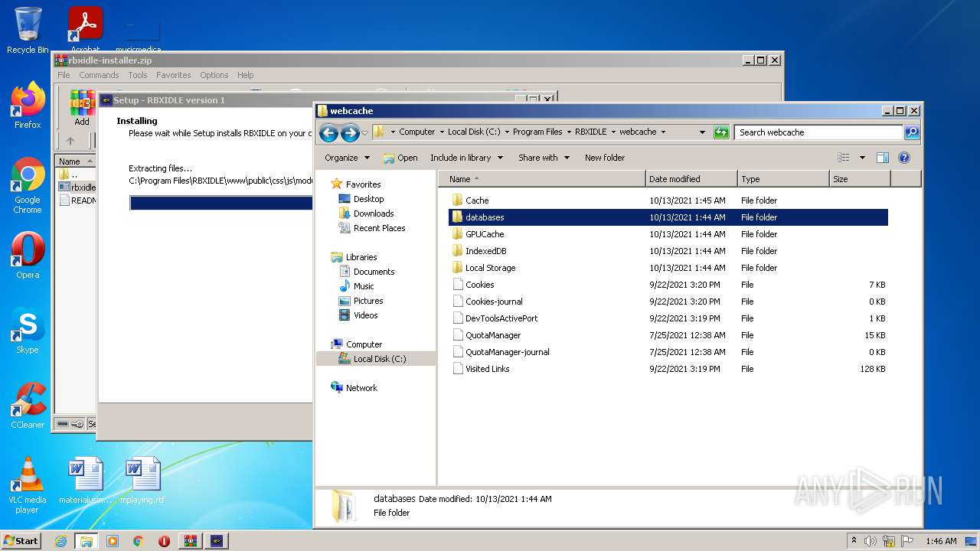Click in the Search webcache field
The height and width of the screenshot is (551, 980).
coord(818,132)
